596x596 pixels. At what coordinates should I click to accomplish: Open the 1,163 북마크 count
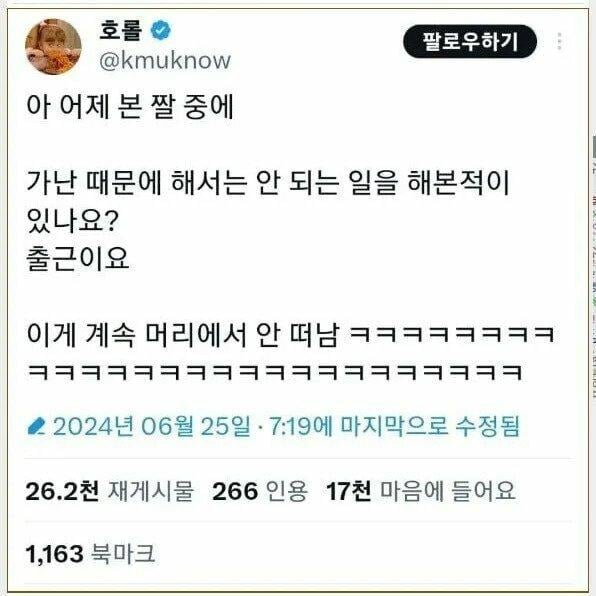(90, 553)
